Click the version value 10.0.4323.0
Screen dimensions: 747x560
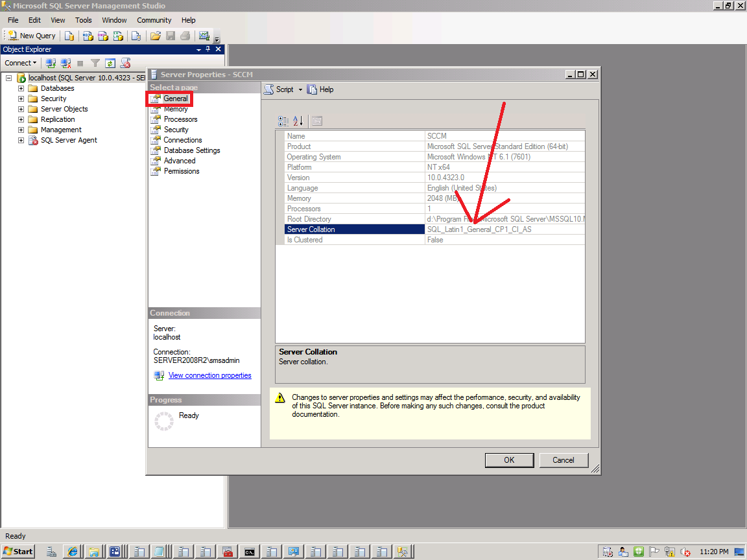tap(445, 178)
